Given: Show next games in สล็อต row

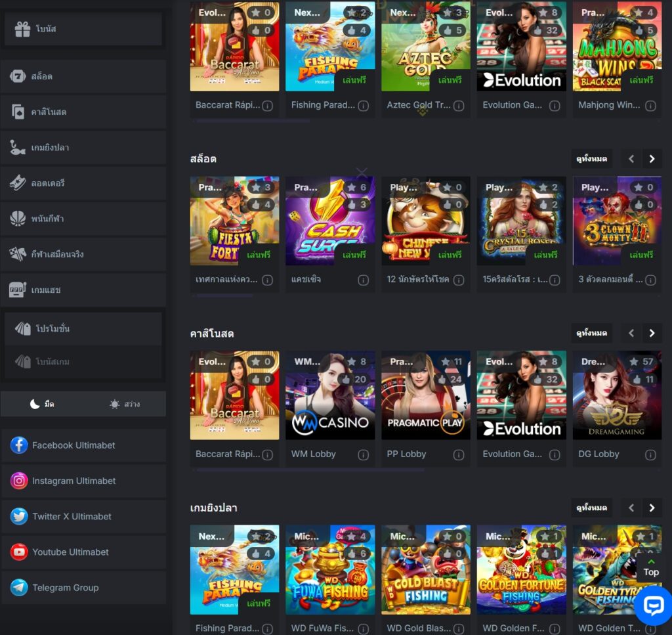Looking at the screenshot, I should pos(652,159).
